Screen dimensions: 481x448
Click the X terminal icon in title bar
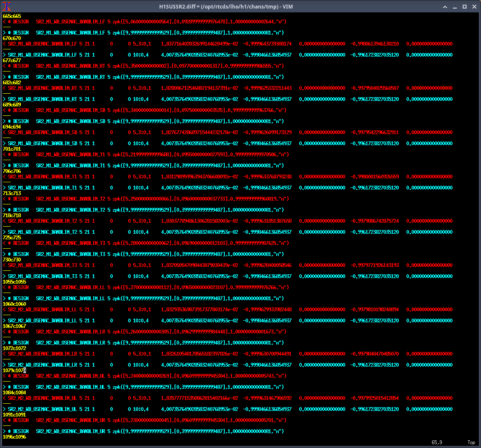pos(6,6)
